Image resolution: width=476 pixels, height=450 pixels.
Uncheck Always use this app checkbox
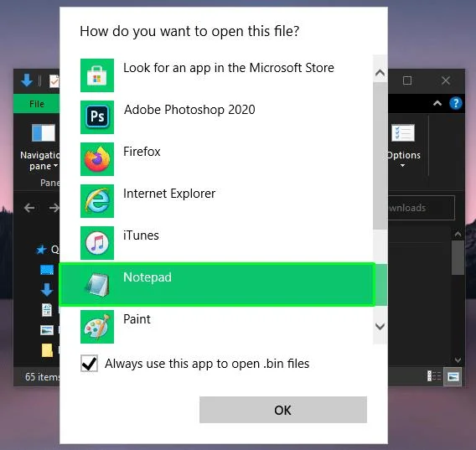[89, 363]
